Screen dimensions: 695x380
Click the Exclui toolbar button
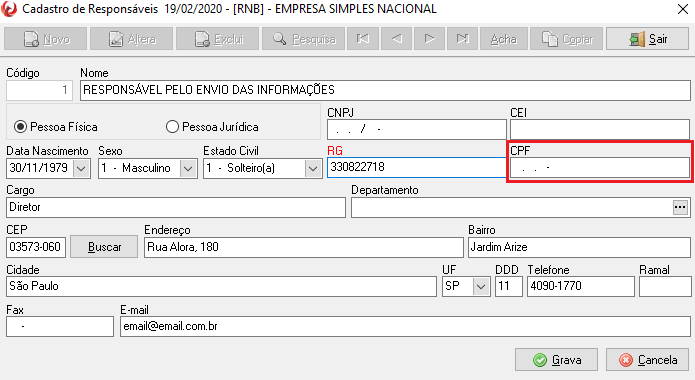217,39
